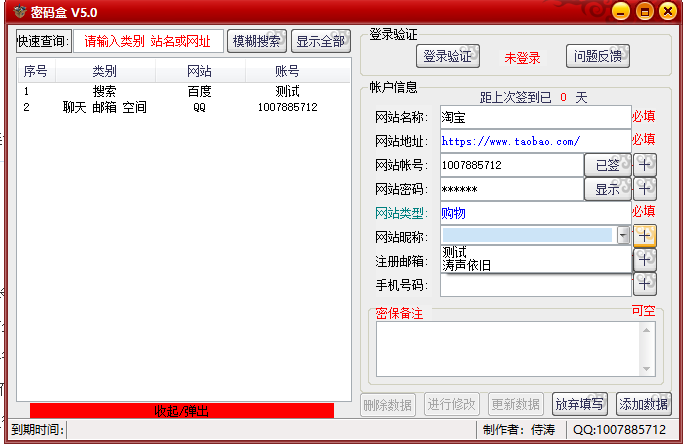Click the 手机号码 input field
Viewport: 683px width, 444px height.
[x=535, y=285]
